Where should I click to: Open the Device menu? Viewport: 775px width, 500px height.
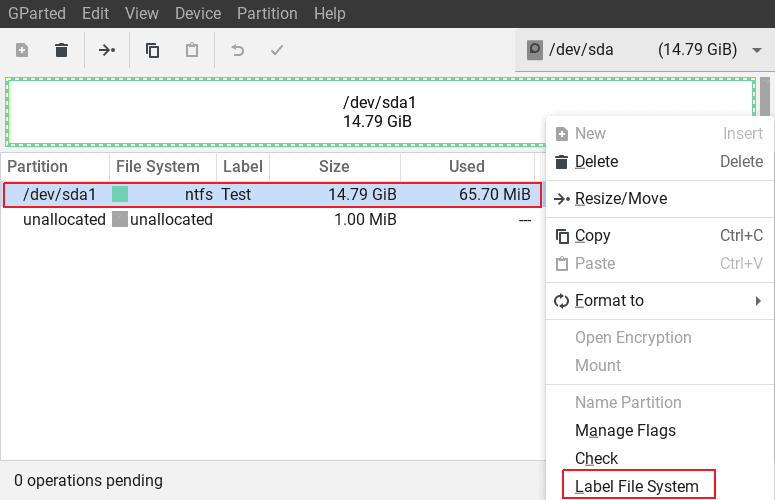(198, 13)
